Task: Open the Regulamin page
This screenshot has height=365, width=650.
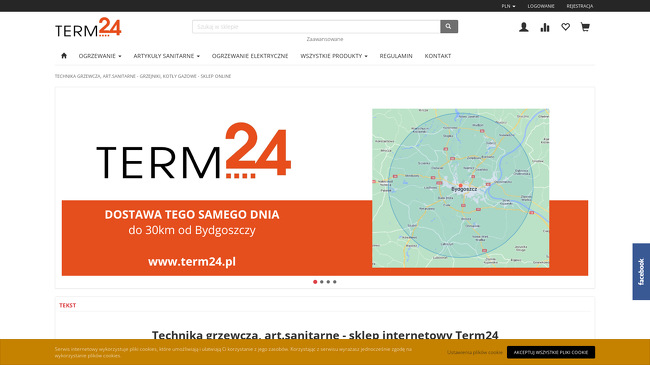Action: point(396,56)
